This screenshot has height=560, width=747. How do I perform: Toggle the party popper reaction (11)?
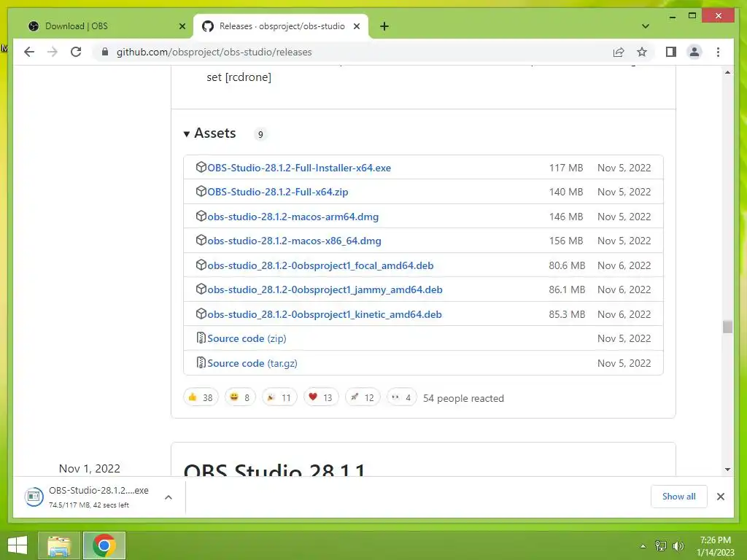pyautogui.click(x=279, y=397)
